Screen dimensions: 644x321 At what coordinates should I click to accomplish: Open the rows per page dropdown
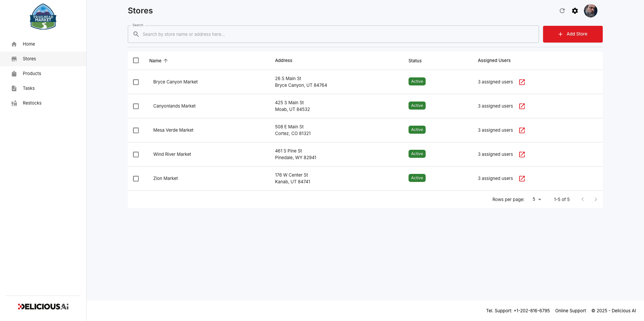537,199
